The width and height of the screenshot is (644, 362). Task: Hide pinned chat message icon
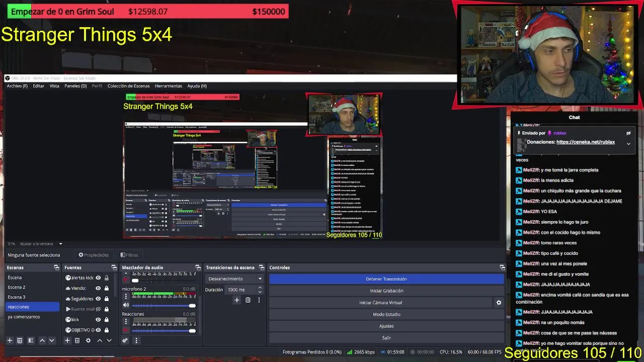click(628, 133)
